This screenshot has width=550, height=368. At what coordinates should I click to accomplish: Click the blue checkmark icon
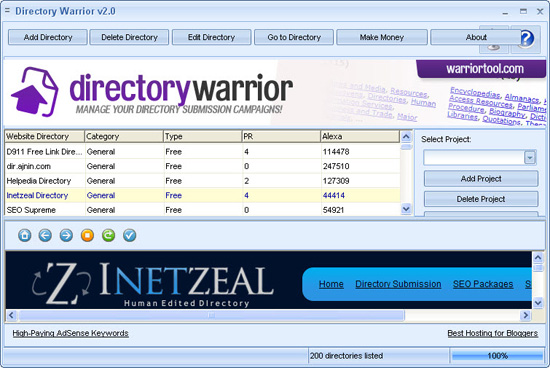click(x=129, y=235)
